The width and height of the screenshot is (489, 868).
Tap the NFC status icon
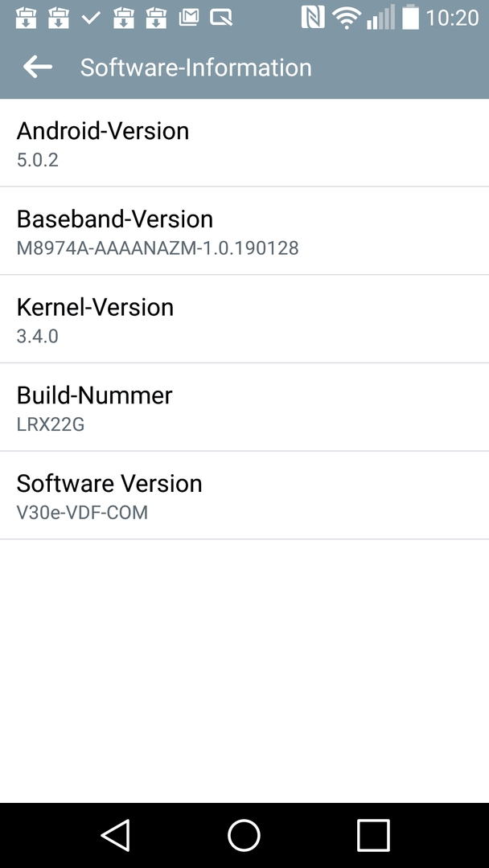[313, 17]
